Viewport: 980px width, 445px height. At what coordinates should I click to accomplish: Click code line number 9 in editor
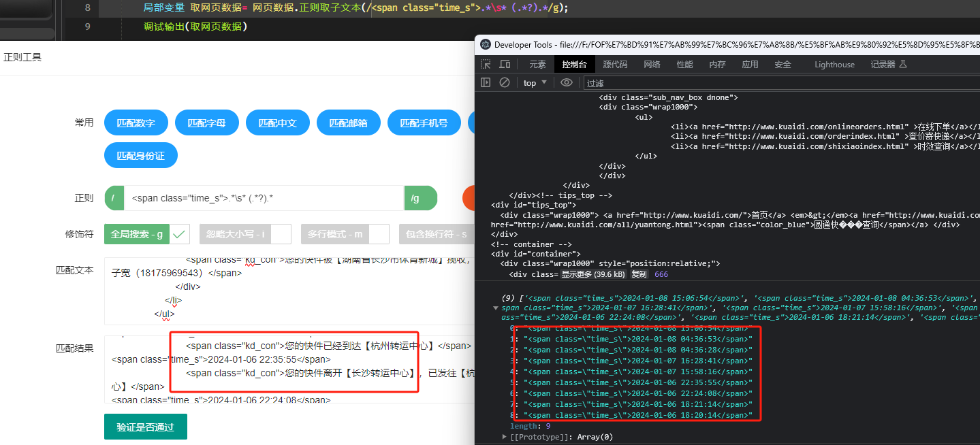pos(87,27)
